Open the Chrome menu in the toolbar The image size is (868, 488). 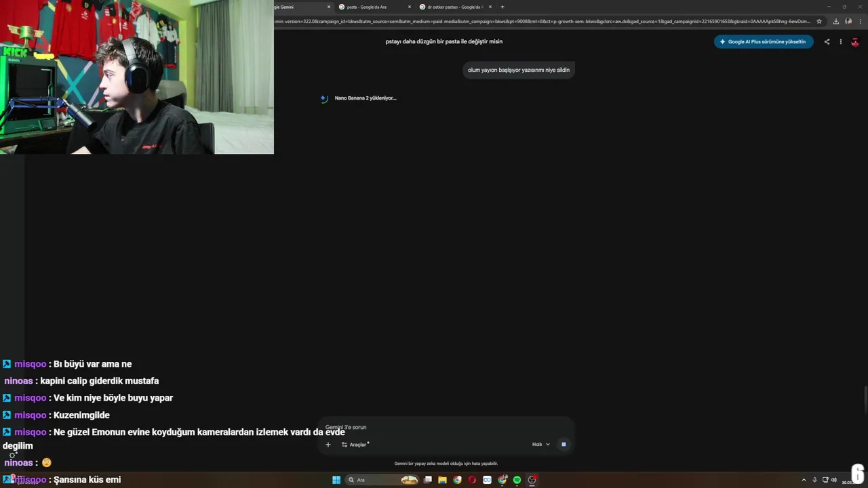[860, 22]
